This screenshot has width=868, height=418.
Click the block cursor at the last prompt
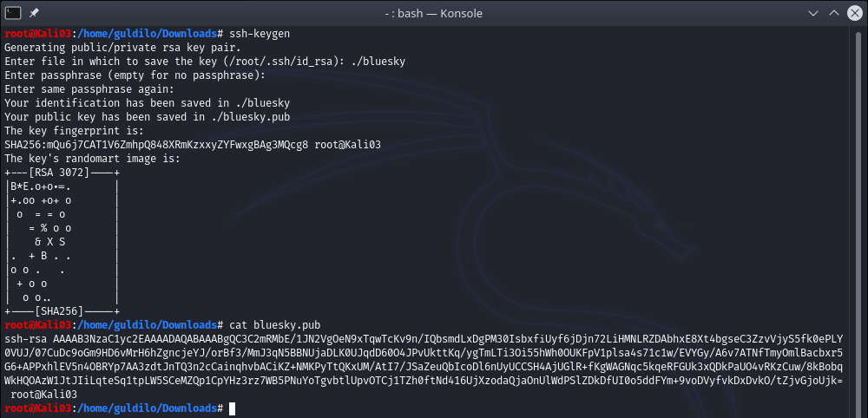tap(233, 408)
